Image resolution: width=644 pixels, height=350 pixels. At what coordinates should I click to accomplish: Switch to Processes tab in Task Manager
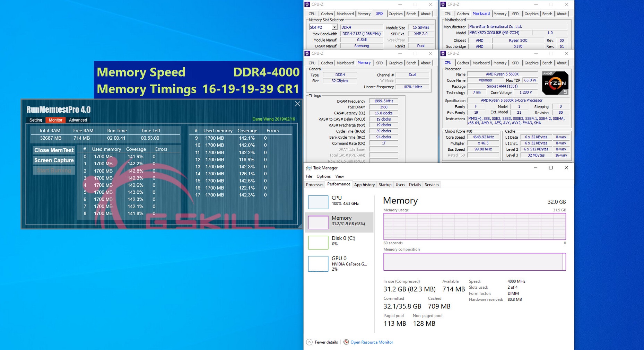(x=315, y=185)
